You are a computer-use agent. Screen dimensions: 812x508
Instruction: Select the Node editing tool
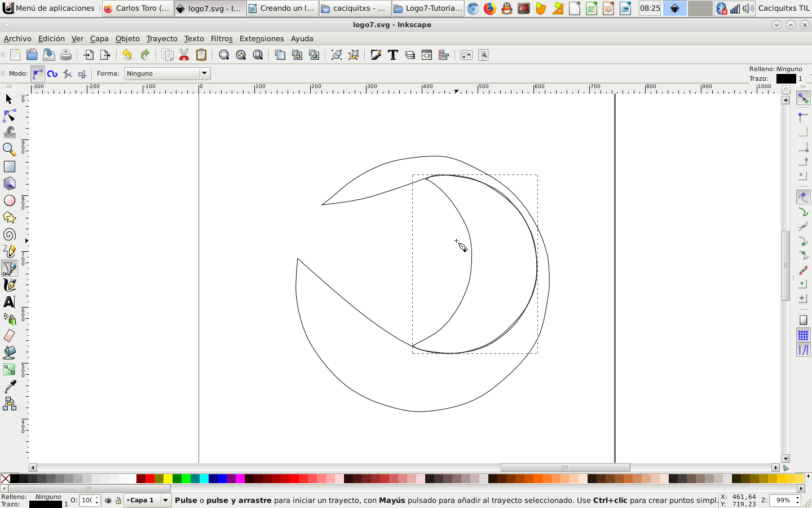(9, 116)
